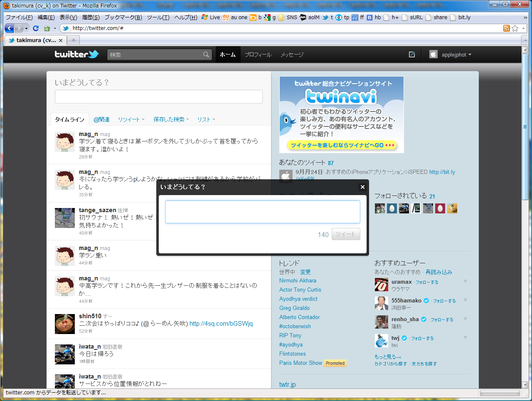Screen dimensions: 532x401
Task: Open メッセージ in Twitter header
Action: pyautogui.click(x=292, y=54)
